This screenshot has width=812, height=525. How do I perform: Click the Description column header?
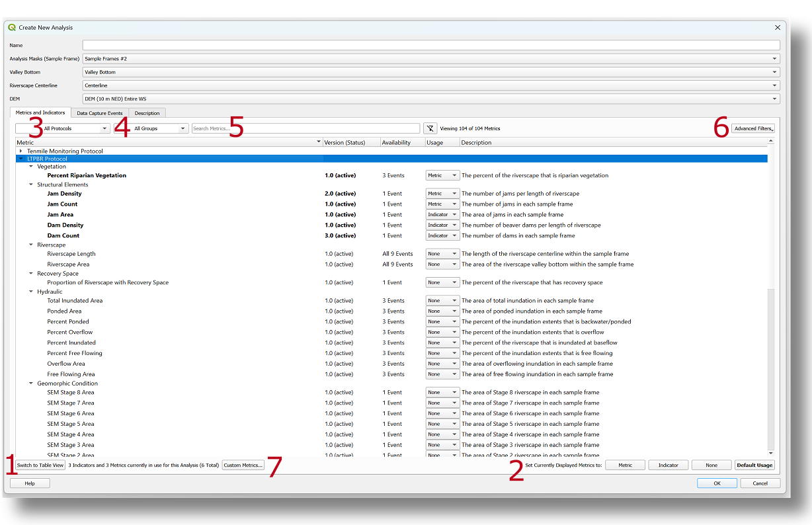613,142
